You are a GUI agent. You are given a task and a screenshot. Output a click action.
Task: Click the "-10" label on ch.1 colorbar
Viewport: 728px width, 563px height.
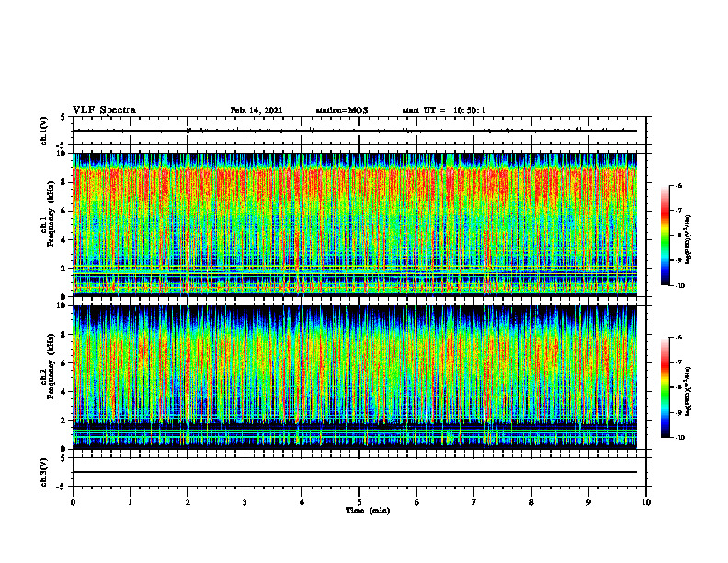coord(679,286)
